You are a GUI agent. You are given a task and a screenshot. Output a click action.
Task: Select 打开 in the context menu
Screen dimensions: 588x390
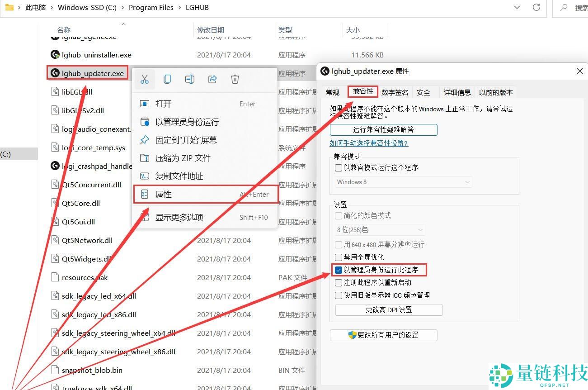coord(205,104)
